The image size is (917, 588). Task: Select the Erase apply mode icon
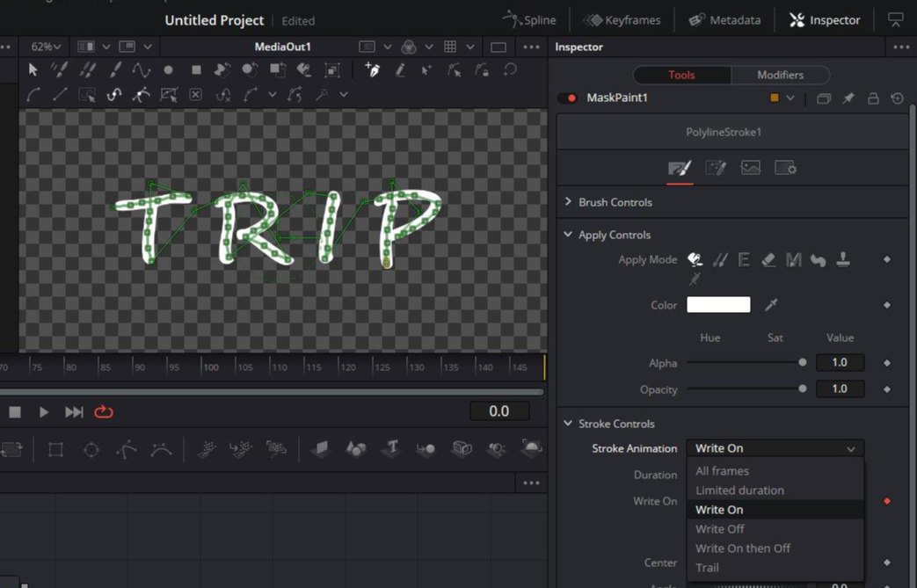768,259
